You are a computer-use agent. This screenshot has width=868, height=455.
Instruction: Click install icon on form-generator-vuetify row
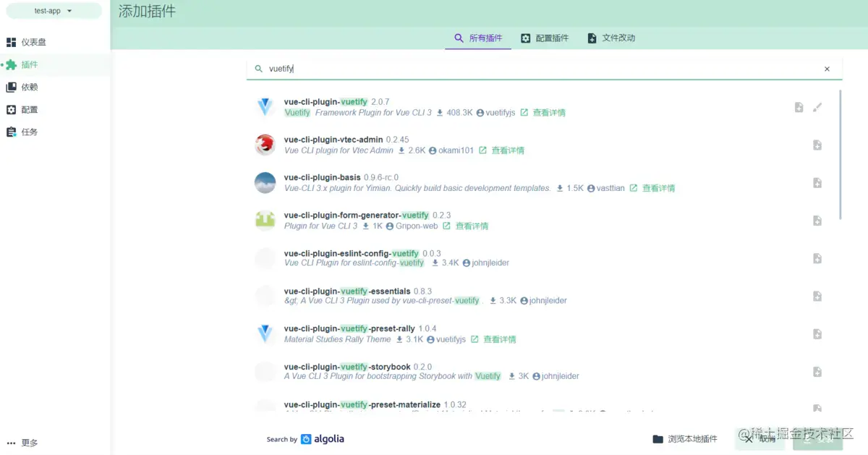(817, 220)
